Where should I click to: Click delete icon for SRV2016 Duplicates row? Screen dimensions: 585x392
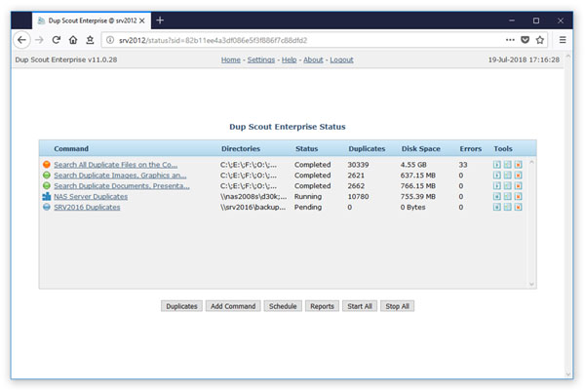519,207
